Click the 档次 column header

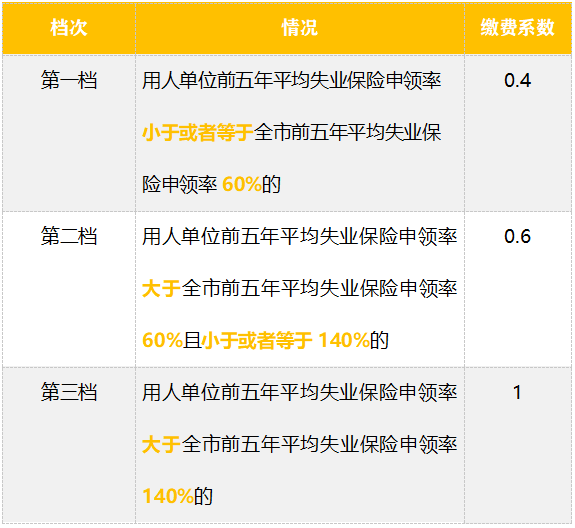[x=69, y=28]
